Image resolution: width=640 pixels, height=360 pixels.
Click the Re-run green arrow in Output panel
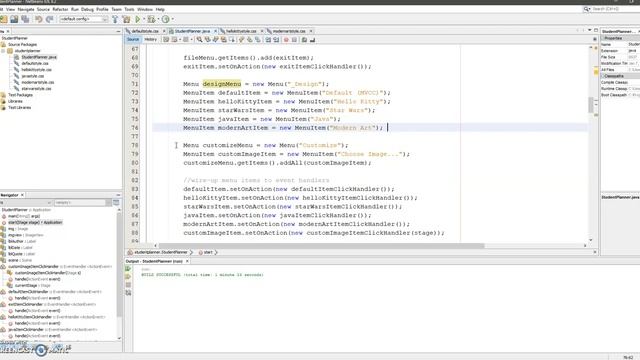[x=128, y=269]
